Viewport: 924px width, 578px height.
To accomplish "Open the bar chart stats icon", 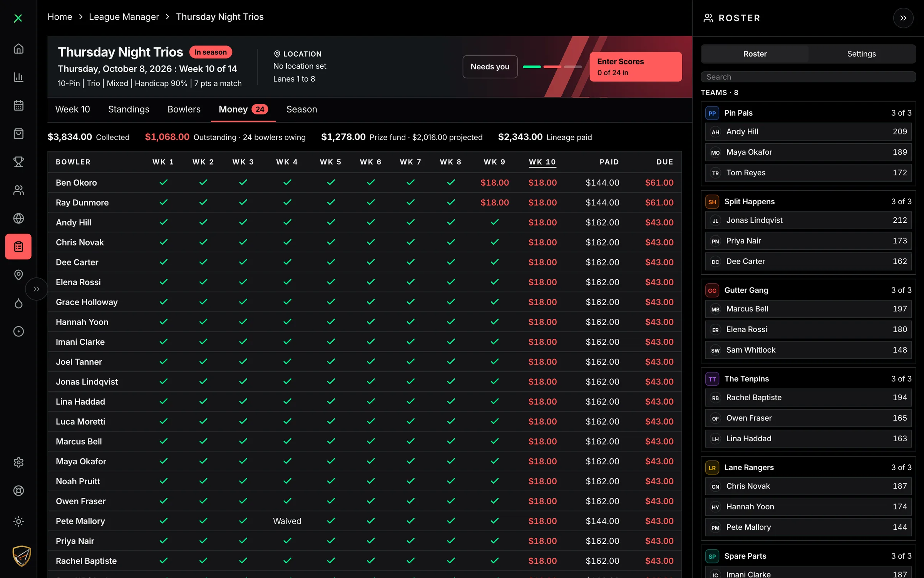I will click(18, 77).
